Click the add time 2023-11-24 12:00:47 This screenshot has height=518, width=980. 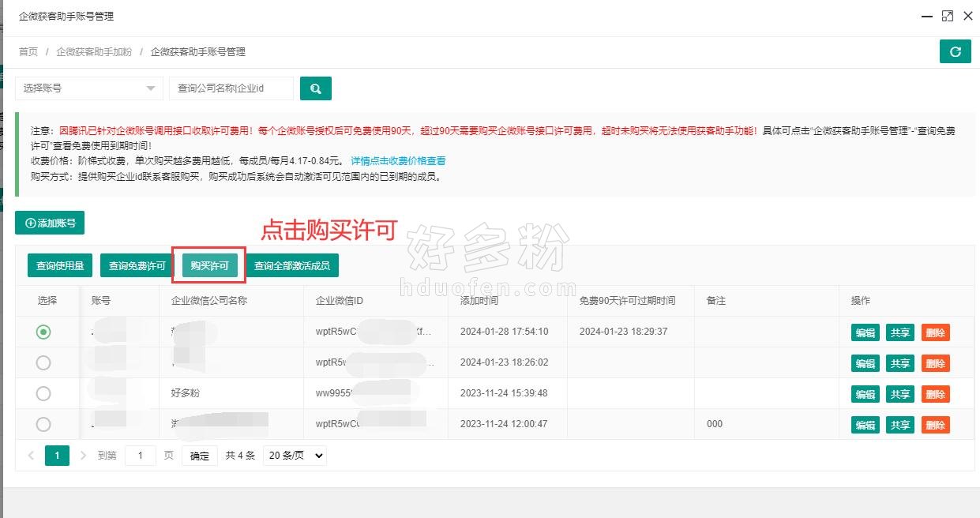pyautogui.click(x=504, y=424)
